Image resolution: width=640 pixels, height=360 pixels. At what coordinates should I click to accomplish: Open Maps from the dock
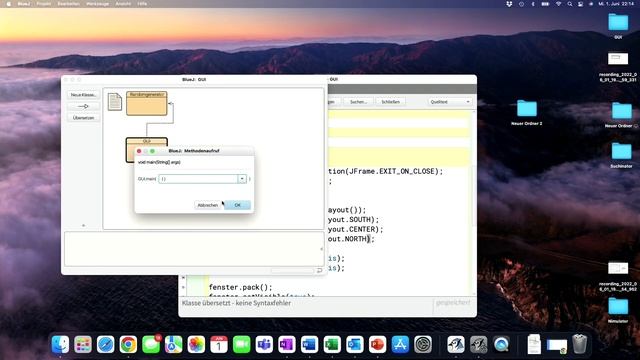click(173, 344)
